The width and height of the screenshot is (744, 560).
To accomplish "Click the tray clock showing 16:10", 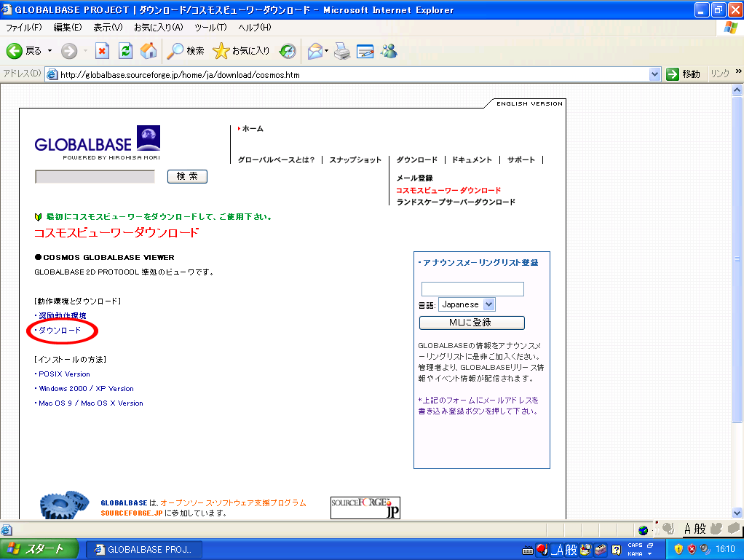I will coord(725,549).
